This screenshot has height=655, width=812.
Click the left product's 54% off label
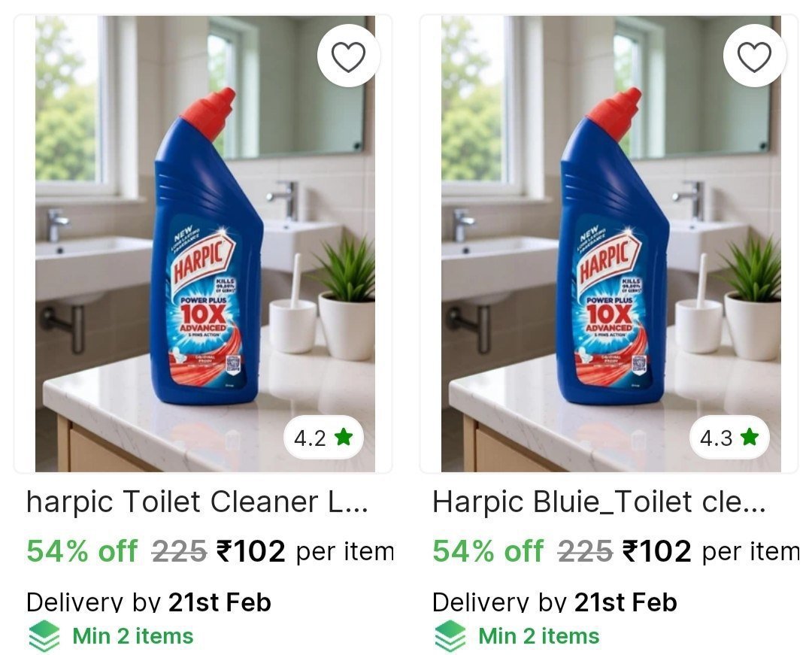coord(83,551)
